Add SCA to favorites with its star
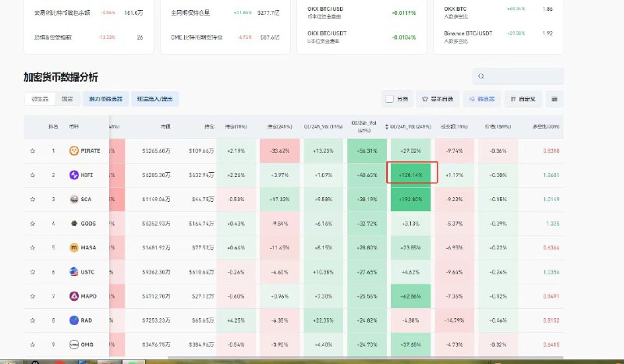Viewport: 624px width, 364px height. coord(32,200)
